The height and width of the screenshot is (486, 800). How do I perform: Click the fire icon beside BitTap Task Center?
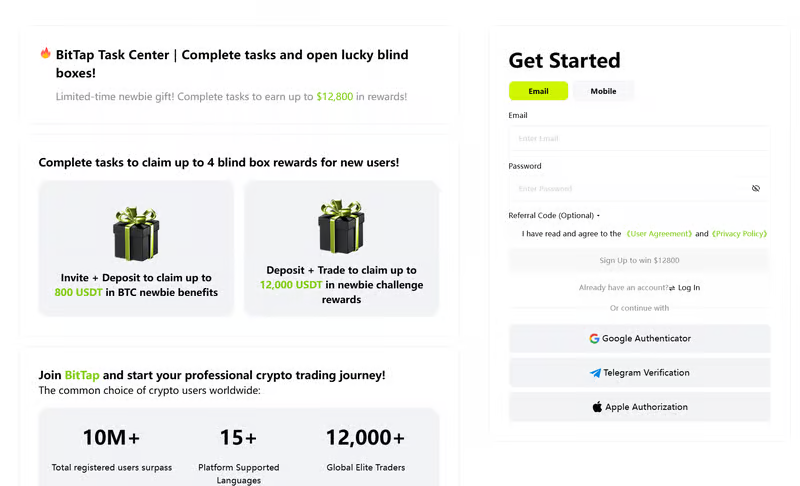(x=45, y=53)
